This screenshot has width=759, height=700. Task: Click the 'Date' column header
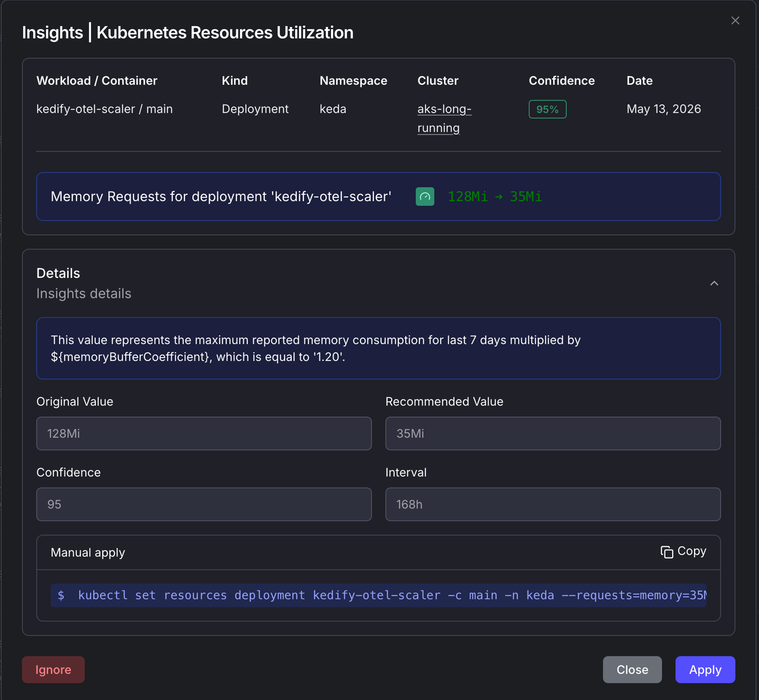pos(639,81)
